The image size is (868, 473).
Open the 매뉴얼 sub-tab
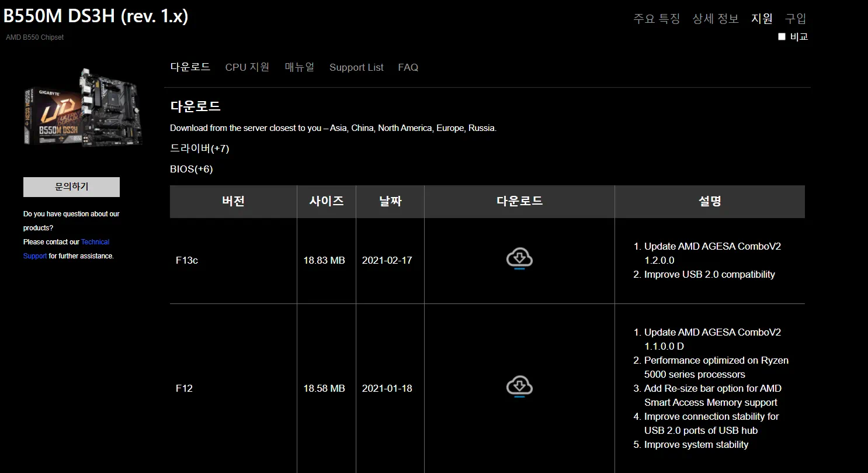pyautogui.click(x=300, y=67)
